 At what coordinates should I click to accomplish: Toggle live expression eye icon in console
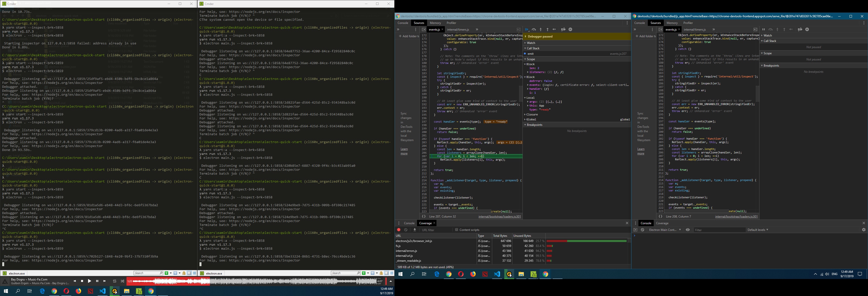(688, 230)
